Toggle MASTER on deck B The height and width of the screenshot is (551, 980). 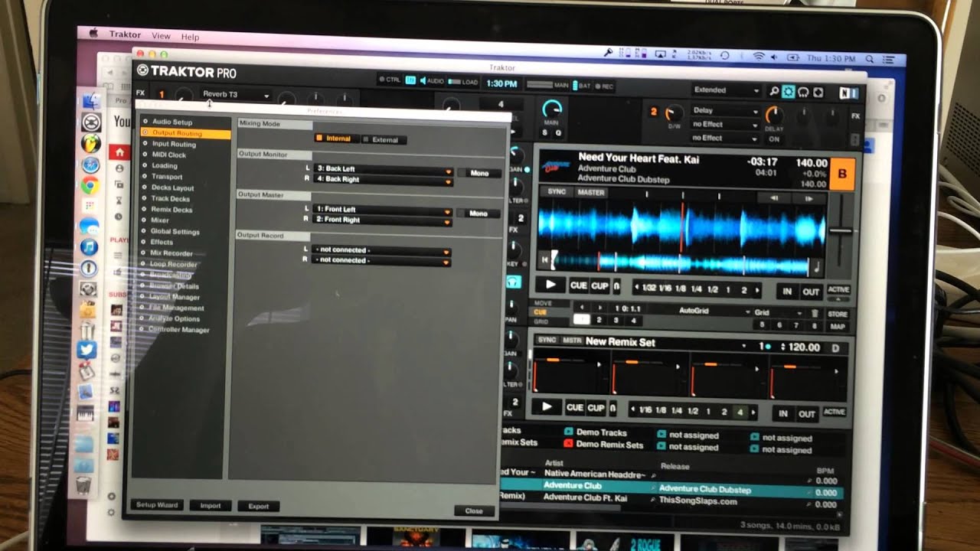(x=590, y=193)
